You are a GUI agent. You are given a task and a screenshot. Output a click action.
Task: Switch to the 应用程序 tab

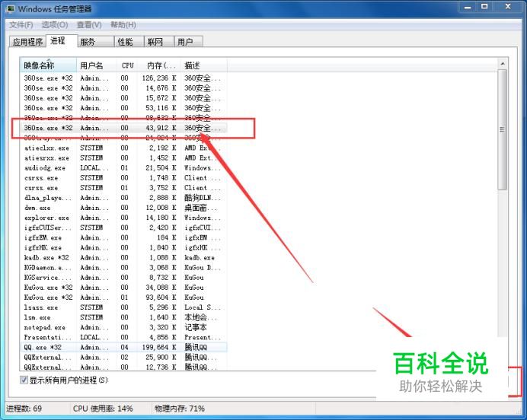tap(27, 42)
